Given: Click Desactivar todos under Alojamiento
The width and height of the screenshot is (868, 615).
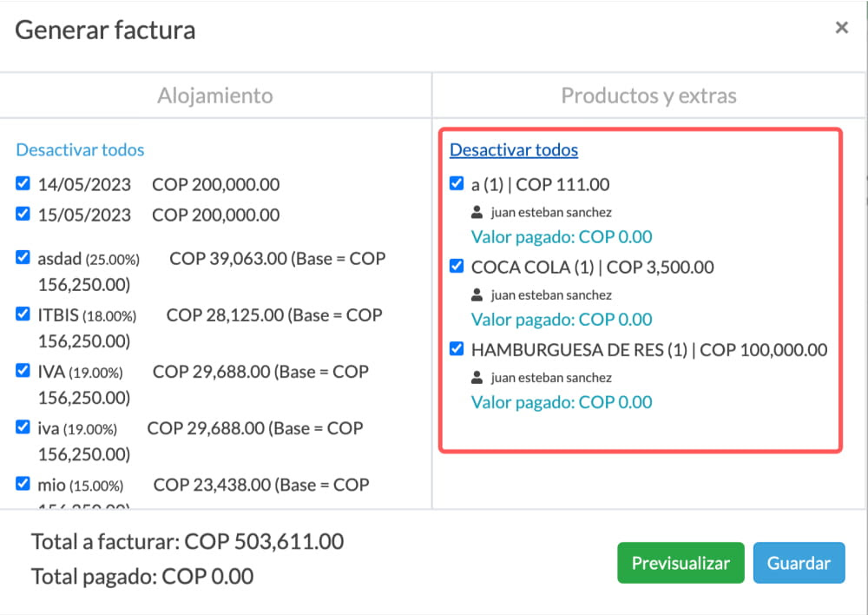Looking at the screenshot, I should (x=80, y=149).
